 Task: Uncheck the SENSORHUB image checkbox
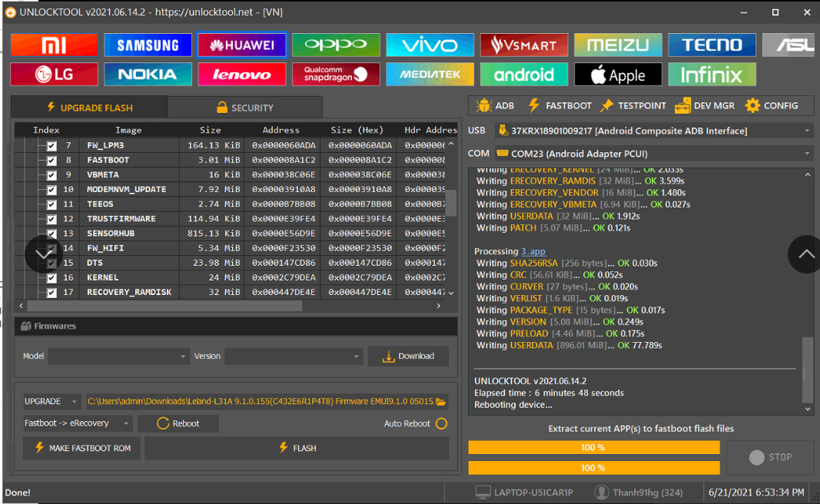click(x=51, y=234)
